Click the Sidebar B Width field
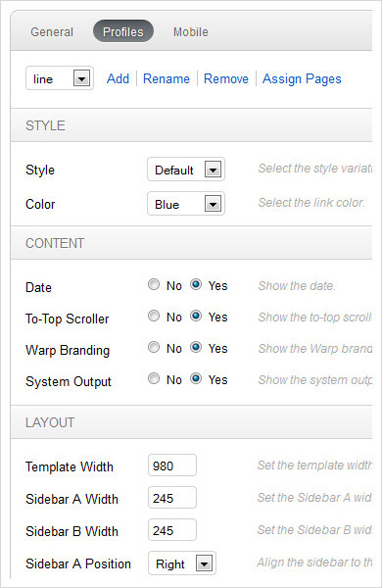The width and height of the screenshot is (382, 588). pos(172,529)
